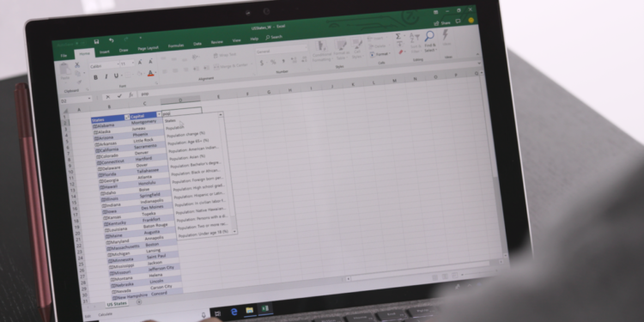
Task: Open the States column filter arrow
Action: [x=126, y=118]
